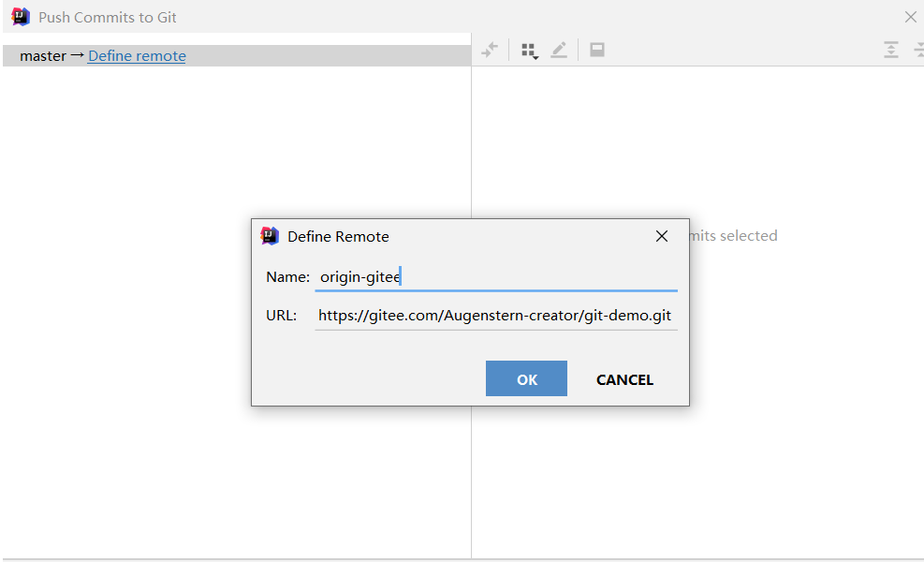
Task: Focus the Name field containing origin-gitee
Action: (x=496, y=276)
